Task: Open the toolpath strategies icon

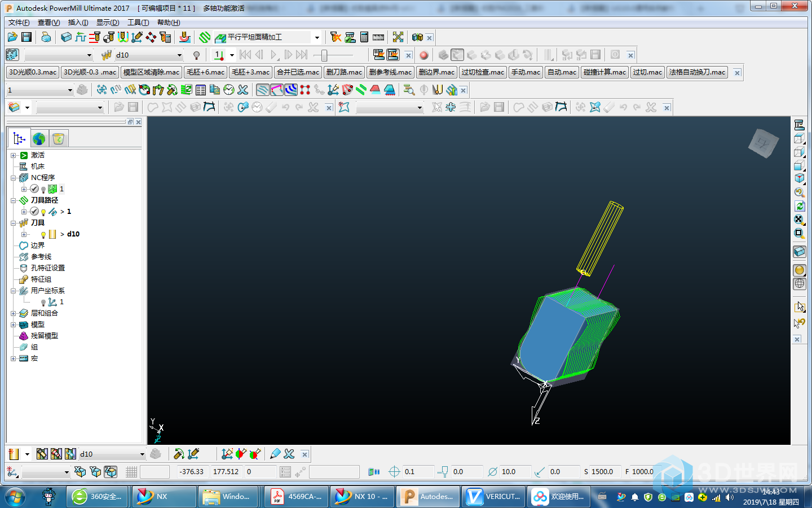Action: click(x=205, y=37)
